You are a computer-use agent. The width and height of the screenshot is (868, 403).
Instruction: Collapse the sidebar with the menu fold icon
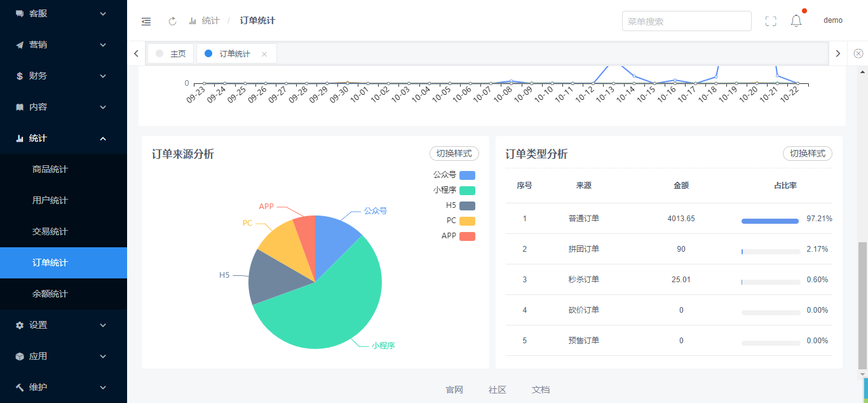pyautogui.click(x=146, y=21)
